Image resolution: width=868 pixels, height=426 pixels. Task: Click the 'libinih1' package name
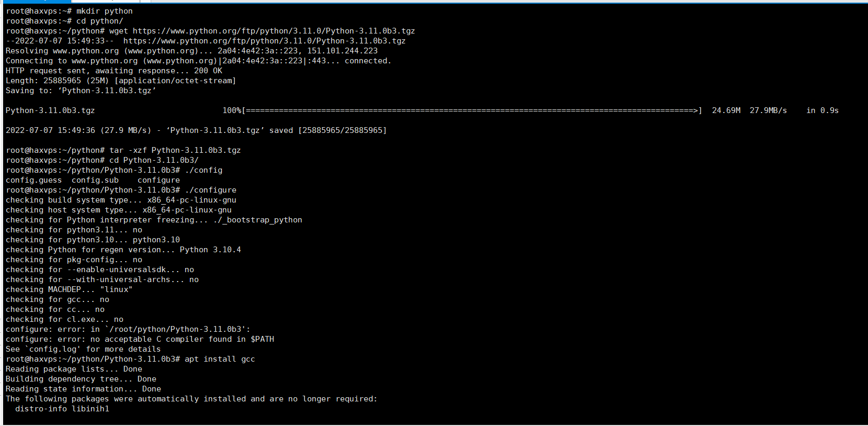[x=91, y=409]
